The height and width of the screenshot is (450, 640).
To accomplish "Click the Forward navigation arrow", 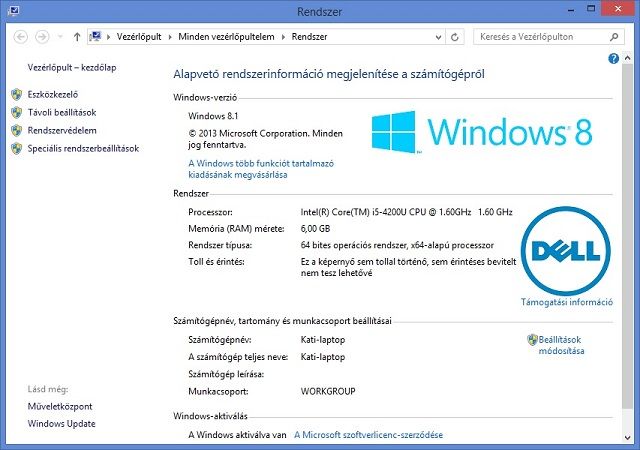I will [42, 37].
